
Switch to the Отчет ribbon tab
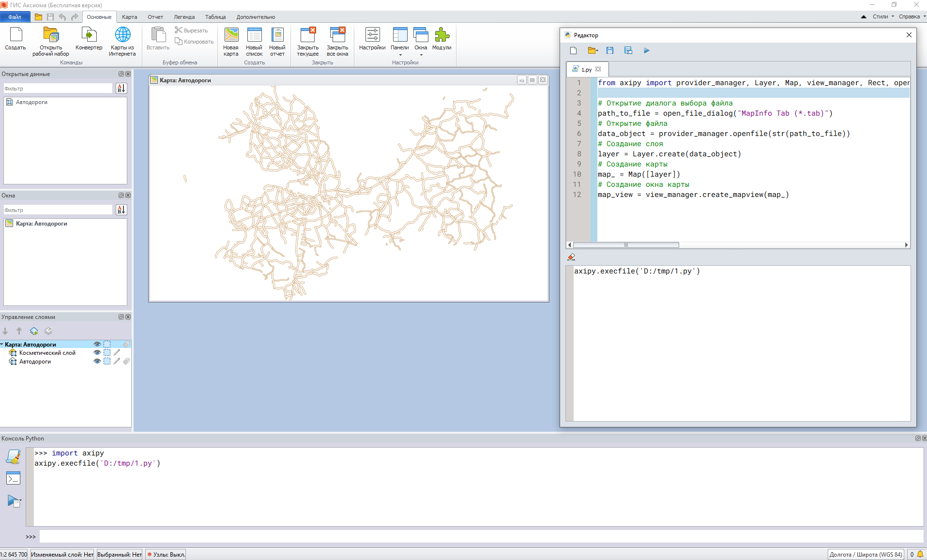coord(155,17)
